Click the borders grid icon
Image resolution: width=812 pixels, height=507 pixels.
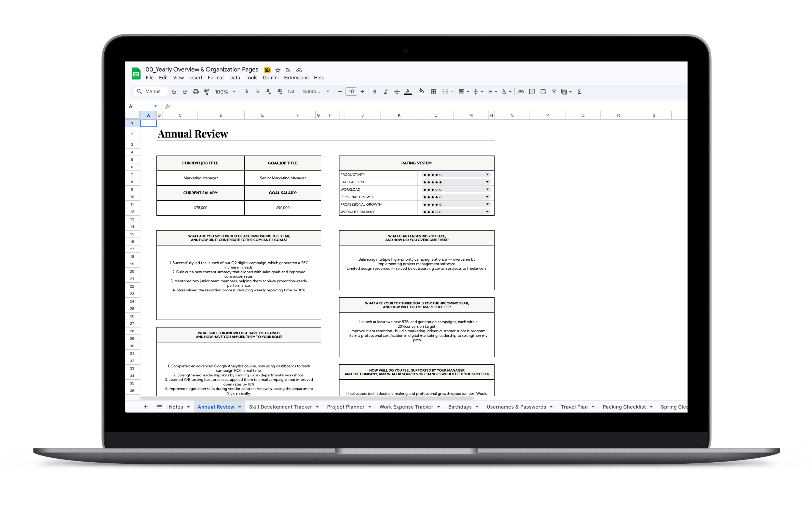pos(434,91)
